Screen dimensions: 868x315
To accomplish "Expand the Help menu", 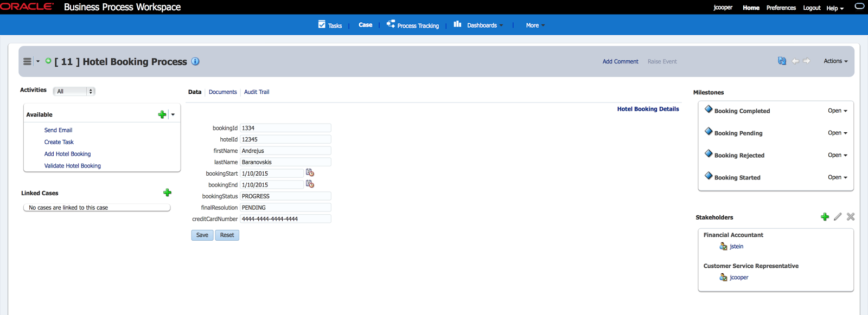I will [835, 8].
